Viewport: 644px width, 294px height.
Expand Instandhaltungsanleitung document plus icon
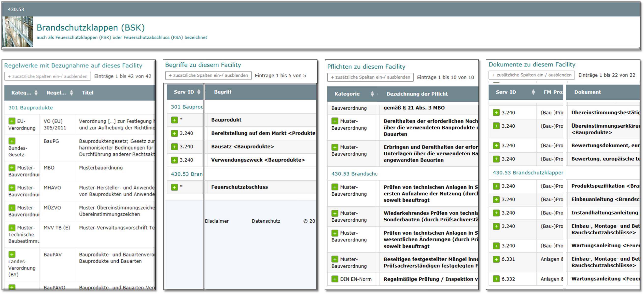tap(496, 213)
